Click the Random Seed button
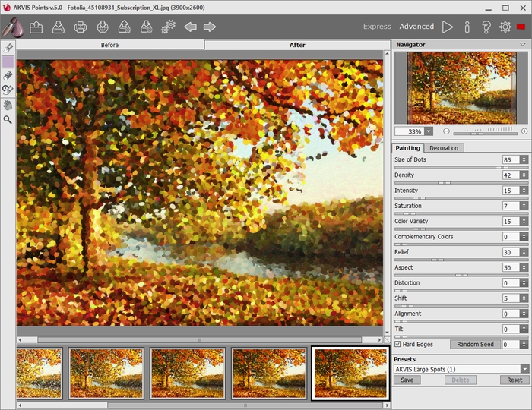 click(x=475, y=344)
